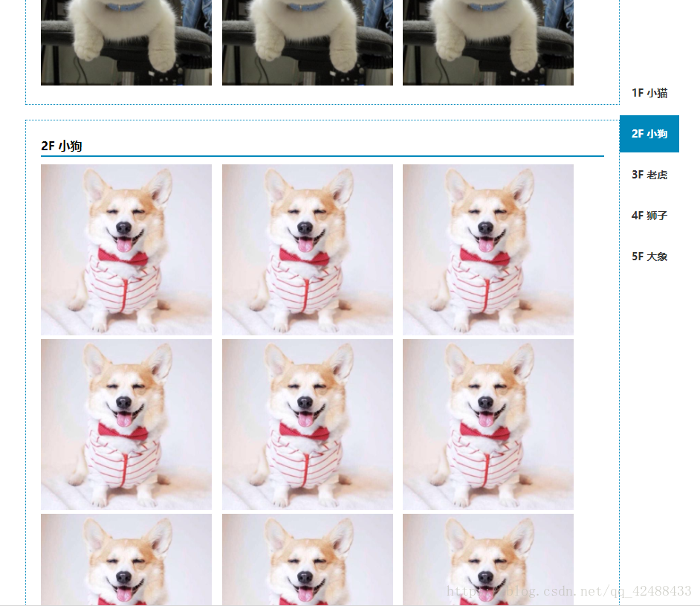Open middle corgi image in third dog row
This screenshot has height=606, width=700.
pyautogui.click(x=308, y=560)
